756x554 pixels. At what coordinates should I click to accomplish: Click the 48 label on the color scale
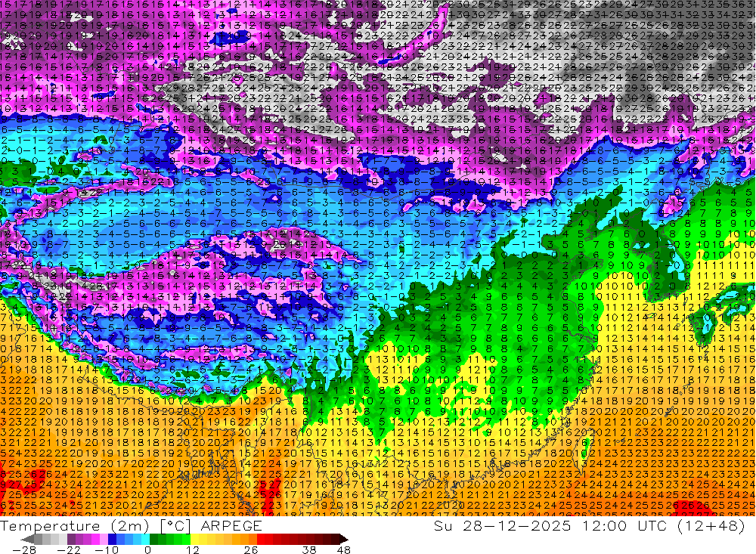coord(344,550)
